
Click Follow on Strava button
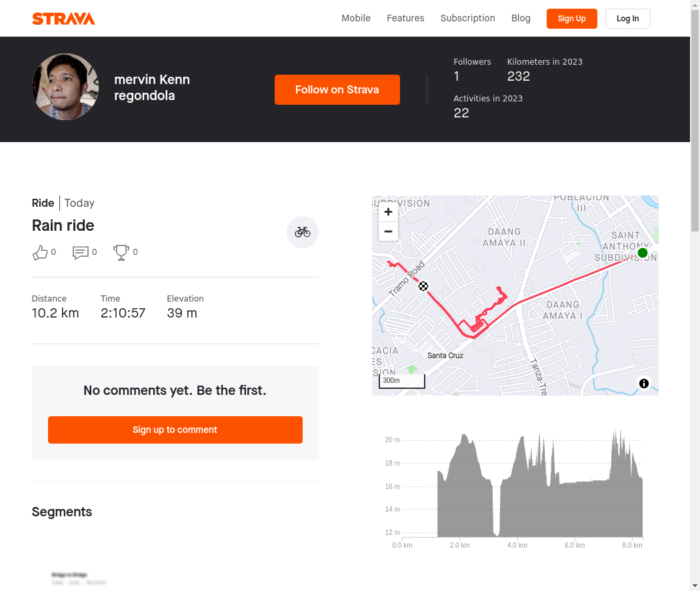337,89
